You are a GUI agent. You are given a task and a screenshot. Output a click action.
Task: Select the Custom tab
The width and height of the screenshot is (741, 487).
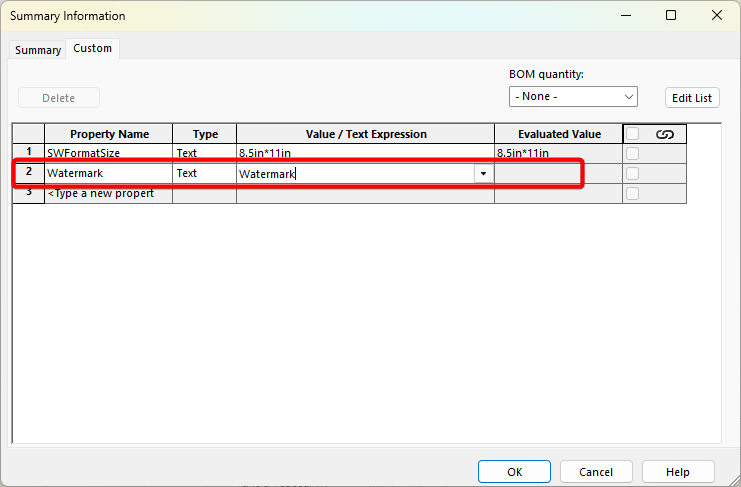[x=93, y=48]
